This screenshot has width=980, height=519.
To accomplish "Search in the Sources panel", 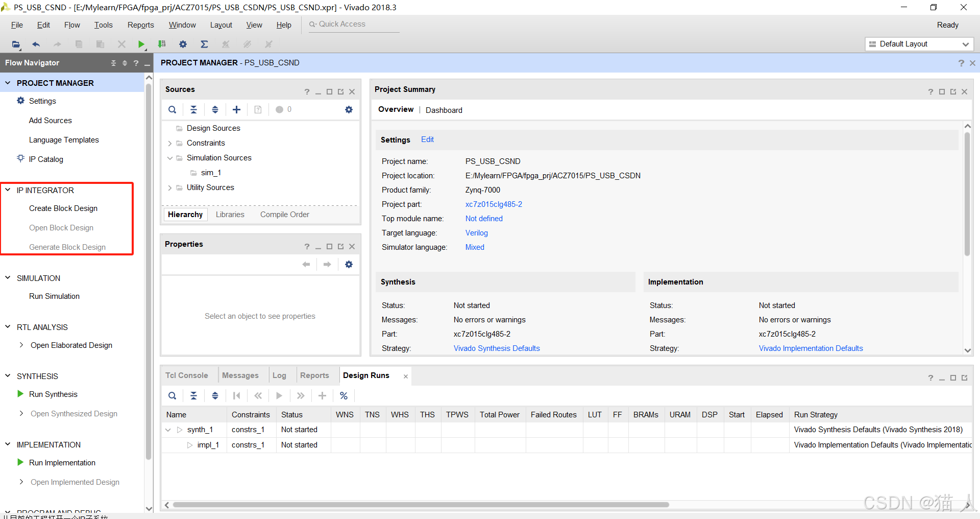I will point(173,110).
